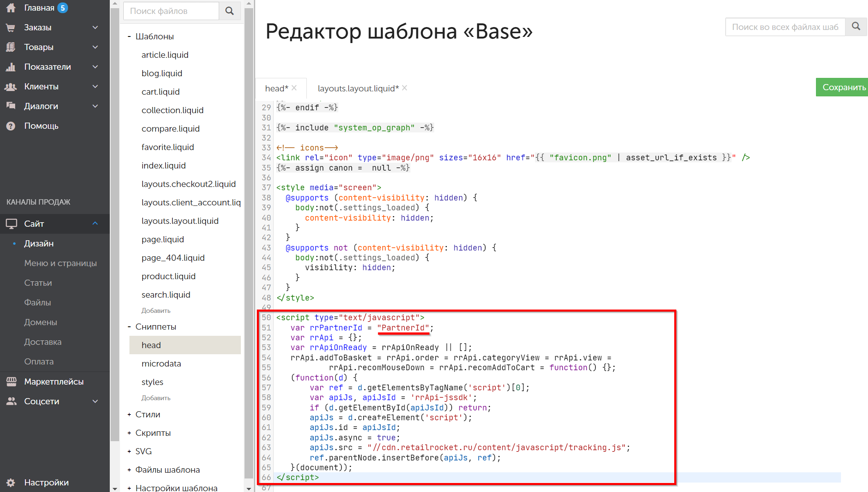Click the Настройки gear icon
Screen dimensions: 868x492
(11, 483)
